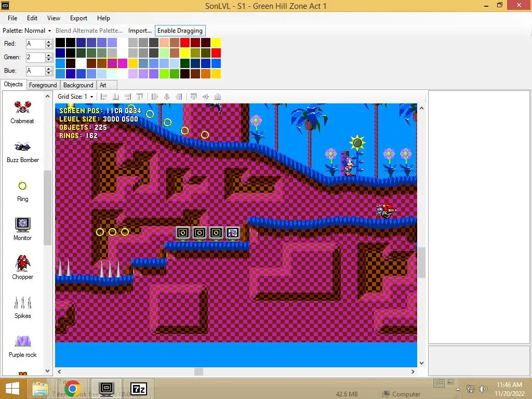Open the Help menu
The width and height of the screenshot is (532, 399).
click(103, 18)
